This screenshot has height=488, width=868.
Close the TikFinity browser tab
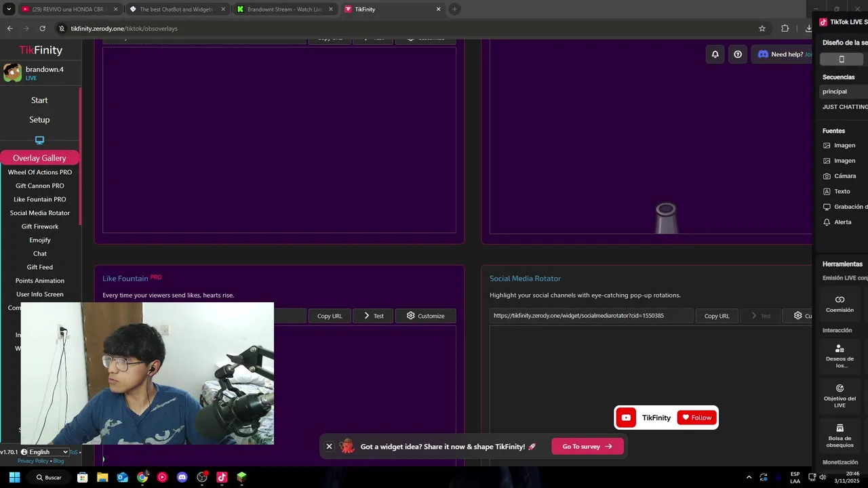438,9
